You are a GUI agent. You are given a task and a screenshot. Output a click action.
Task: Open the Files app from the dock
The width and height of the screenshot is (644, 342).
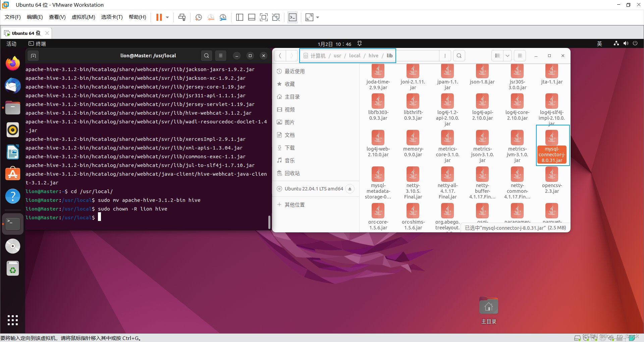click(13, 108)
